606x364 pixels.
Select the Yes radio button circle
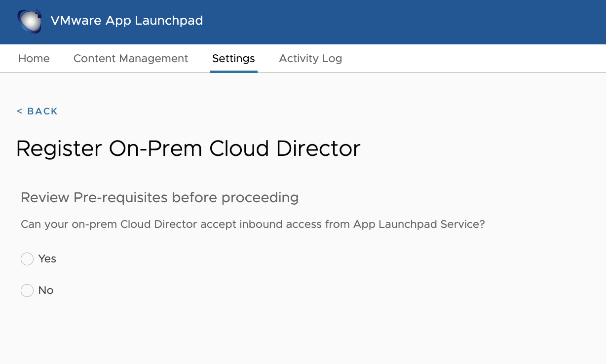[x=27, y=259]
